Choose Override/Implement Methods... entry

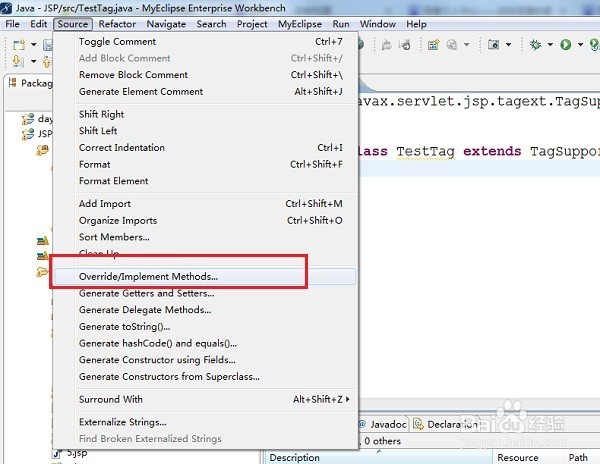[x=205, y=277]
